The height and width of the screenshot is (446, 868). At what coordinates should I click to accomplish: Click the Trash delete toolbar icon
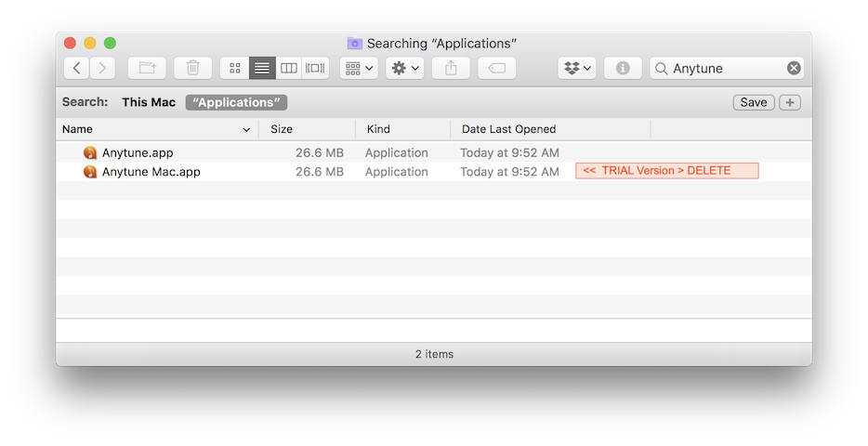pyautogui.click(x=192, y=68)
